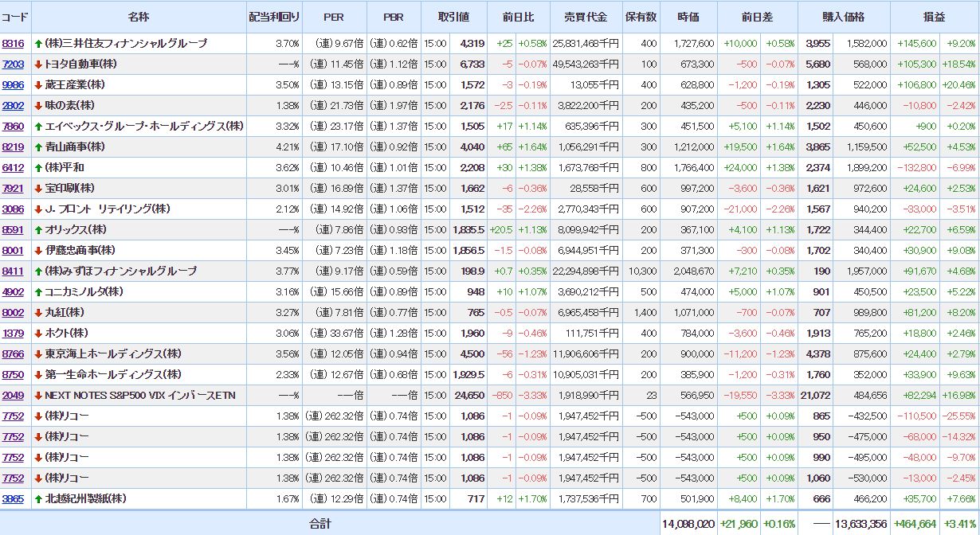Viewport: 980px width, 535px height.
Task: Click the down arrow icon next to 味の素
Action: 38,106
